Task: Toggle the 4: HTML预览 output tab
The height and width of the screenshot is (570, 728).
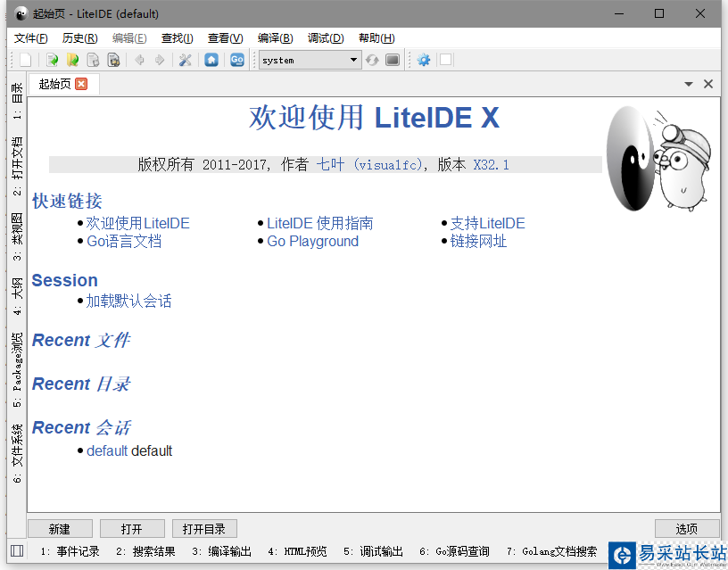Action: pyautogui.click(x=297, y=551)
